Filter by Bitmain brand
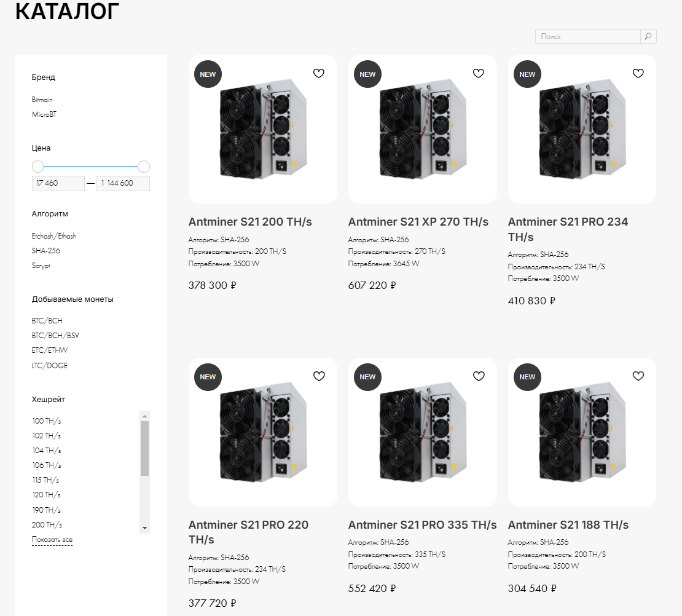 [x=42, y=100]
